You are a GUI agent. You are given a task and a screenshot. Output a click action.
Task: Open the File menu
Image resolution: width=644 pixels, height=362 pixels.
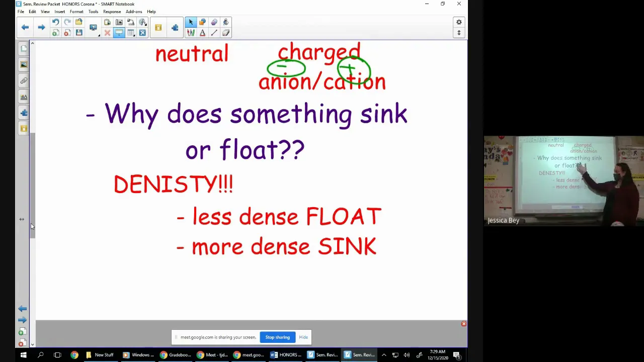coord(21,12)
